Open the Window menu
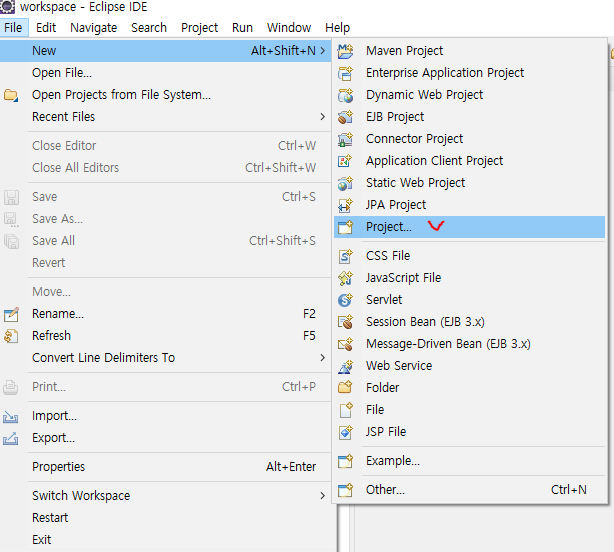614x552 pixels. pyautogui.click(x=289, y=28)
